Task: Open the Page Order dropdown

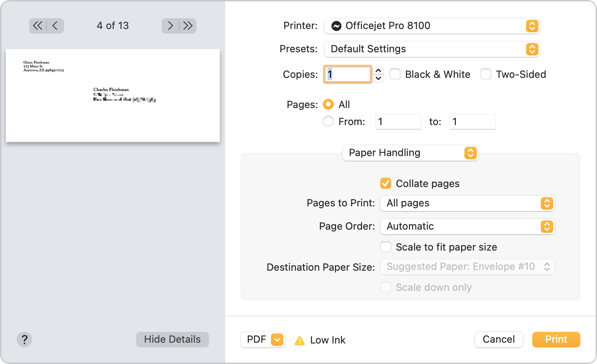Action: tap(467, 227)
